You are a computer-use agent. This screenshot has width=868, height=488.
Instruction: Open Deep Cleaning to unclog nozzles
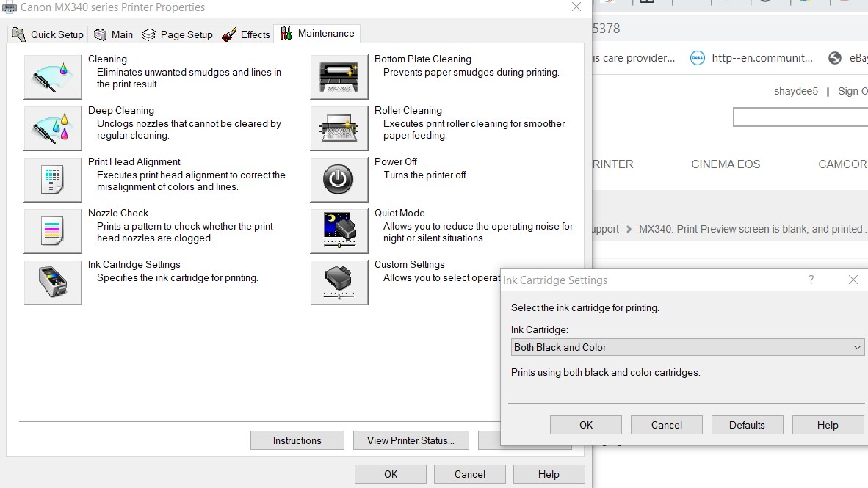(52, 128)
